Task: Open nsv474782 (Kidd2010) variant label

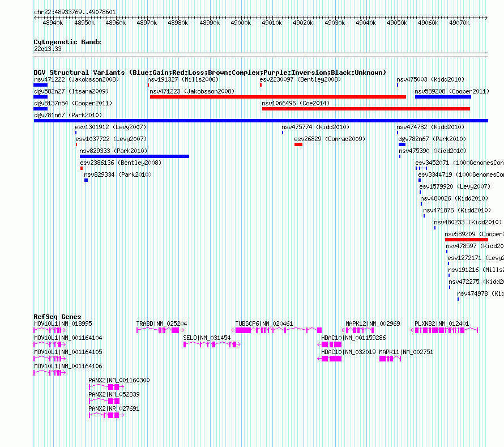Action: click(x=430, y=127)
